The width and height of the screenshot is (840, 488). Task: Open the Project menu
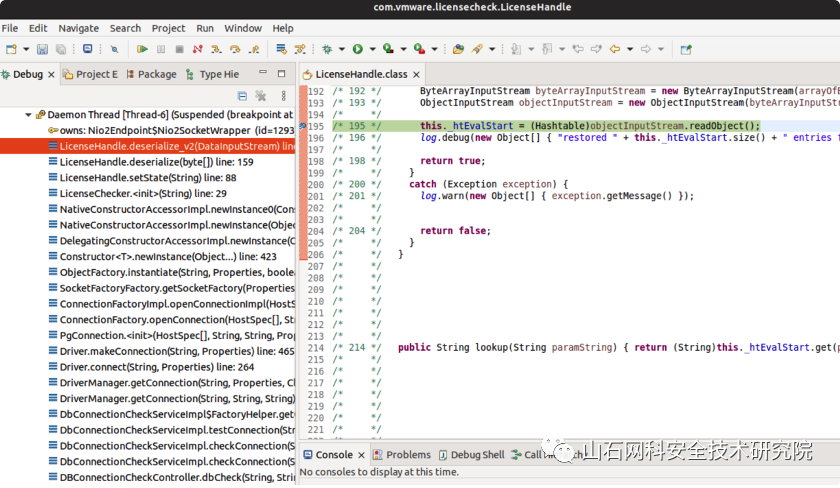(168, 28)
